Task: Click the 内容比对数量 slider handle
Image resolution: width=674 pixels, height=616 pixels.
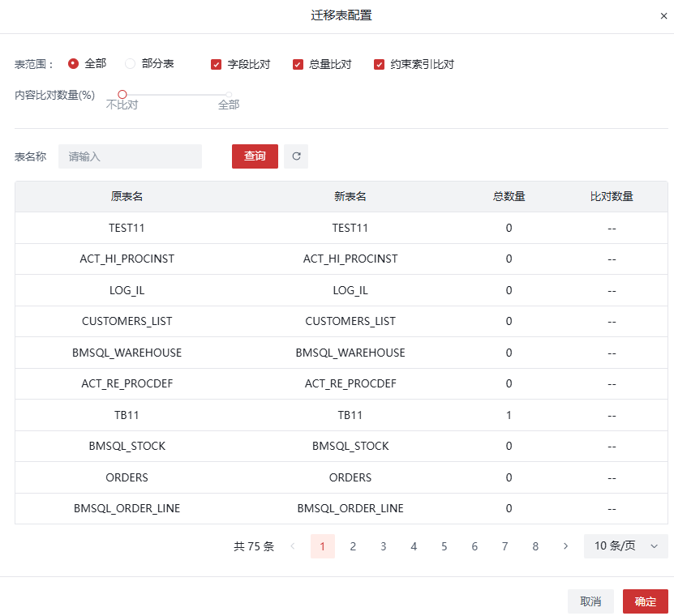Action: coord(122,95)
